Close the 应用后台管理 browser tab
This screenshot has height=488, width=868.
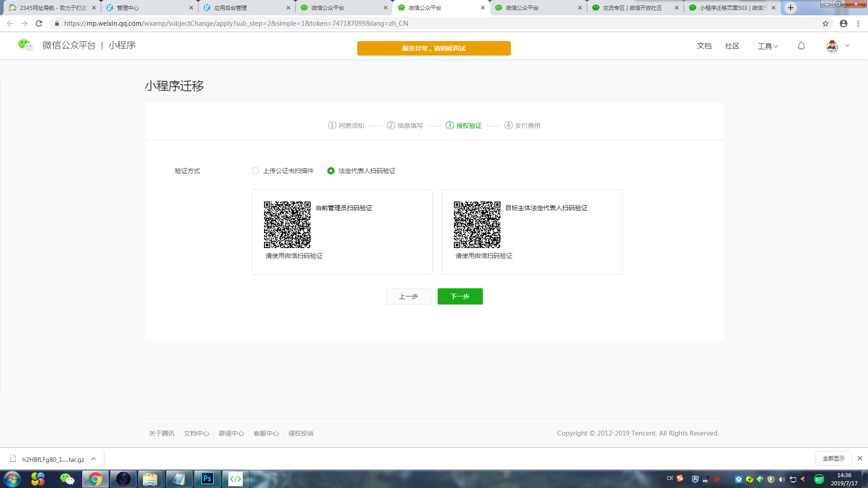(288, 8)
